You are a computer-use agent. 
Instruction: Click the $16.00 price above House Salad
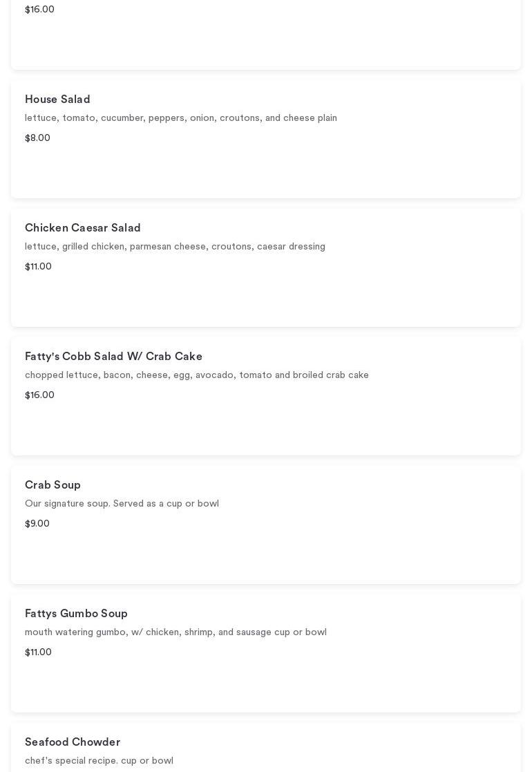[x=39, y=10]
